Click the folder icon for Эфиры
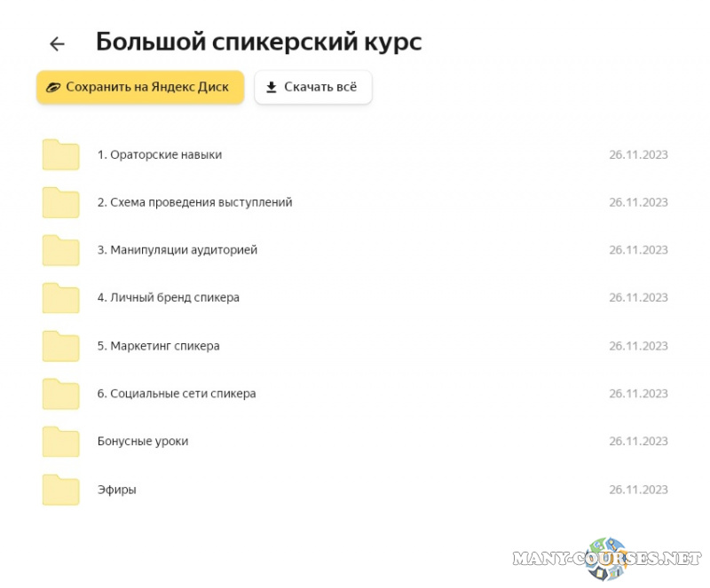Image resolution: width=710 pixels, height=588 pixels. [x=61, y=490]
